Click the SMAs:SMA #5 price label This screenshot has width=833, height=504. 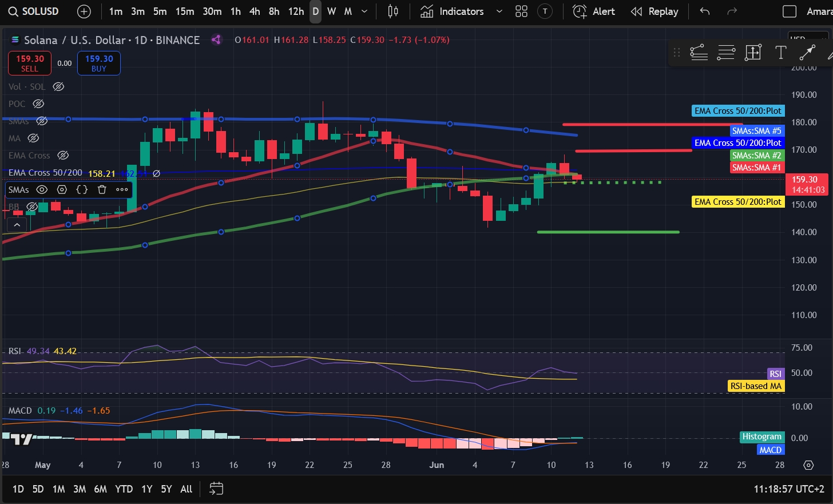point(756,131)
